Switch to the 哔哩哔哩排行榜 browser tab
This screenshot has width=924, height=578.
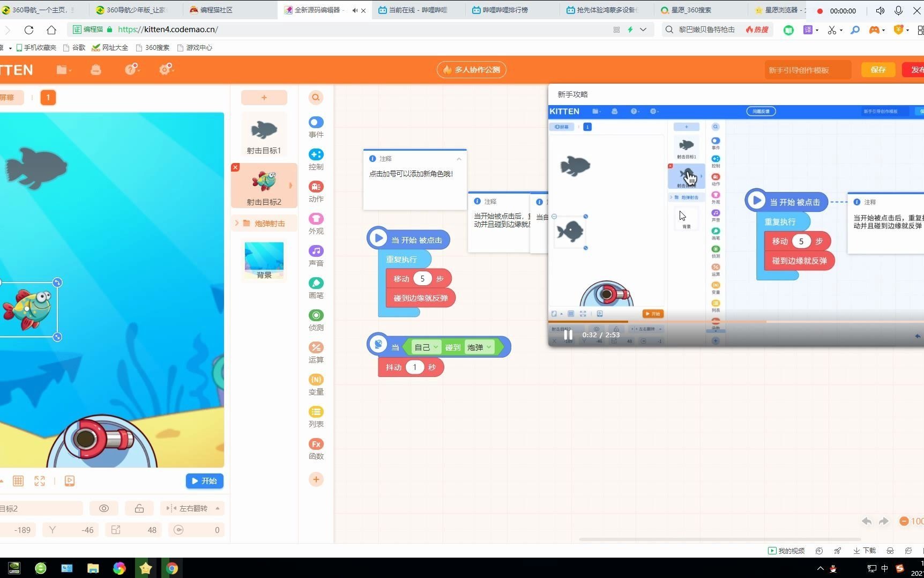pyautogui.click(x=501, y=10)
